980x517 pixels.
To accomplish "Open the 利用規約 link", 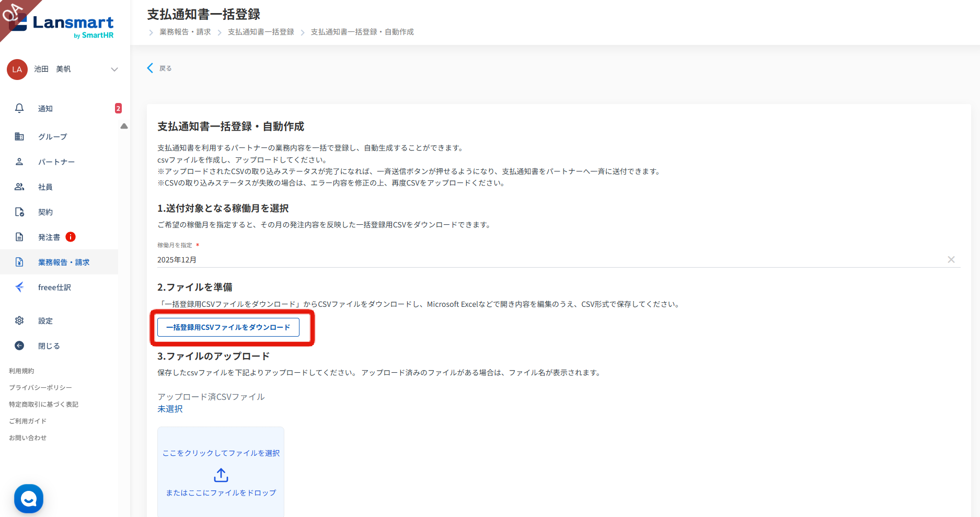I will point(21,371).
